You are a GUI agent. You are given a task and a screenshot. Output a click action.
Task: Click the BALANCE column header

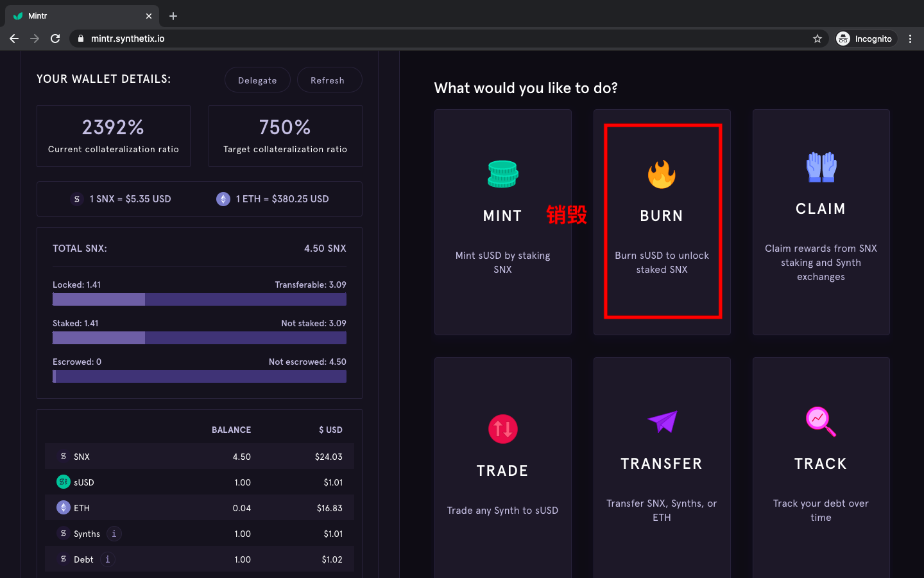pyautogui.click(x=231, y=430)
